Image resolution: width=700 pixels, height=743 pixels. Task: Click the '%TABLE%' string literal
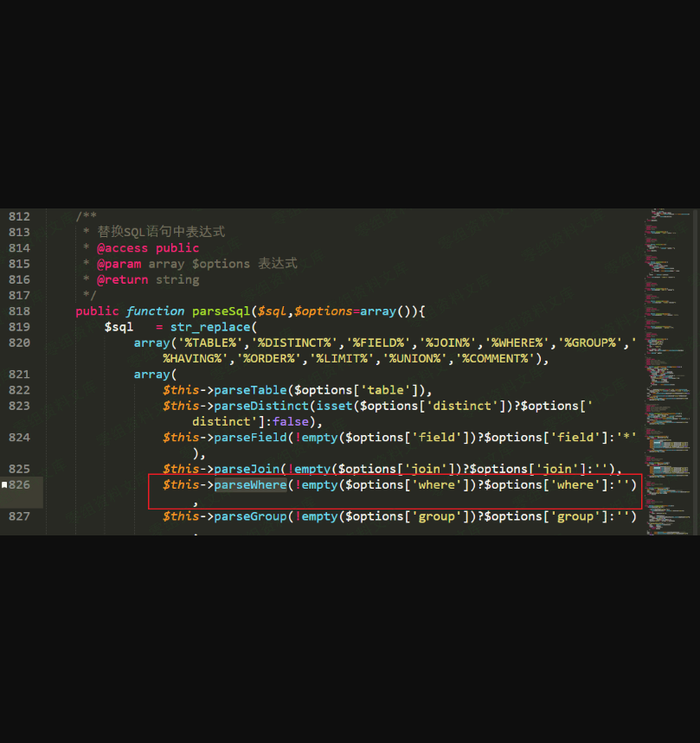tap(210, 343)
